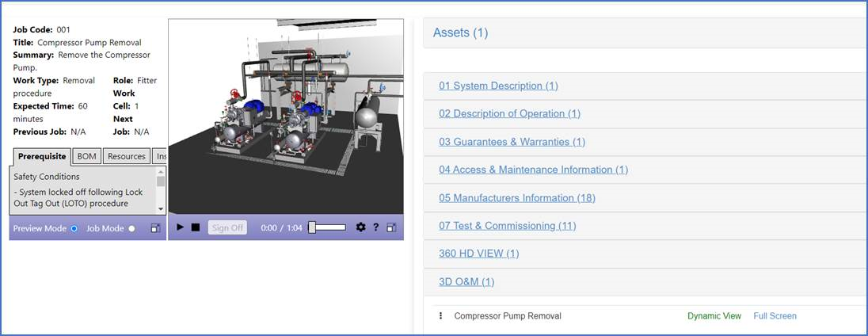The width and height of the screenshot is (868, 336).
Task: Click the 0:00 / 1:04 time display
Action: pyautogui.click(x=282, y=227)
